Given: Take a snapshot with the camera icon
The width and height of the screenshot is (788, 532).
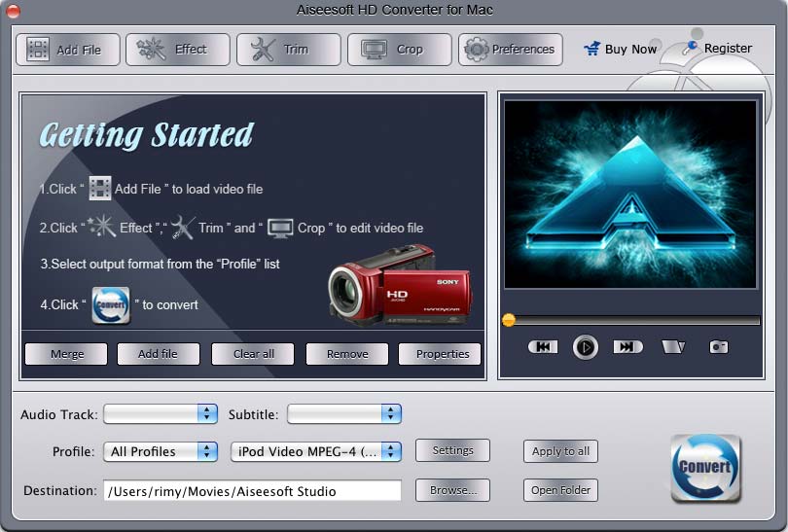Looking at the screenshot, I should [719, 346].
